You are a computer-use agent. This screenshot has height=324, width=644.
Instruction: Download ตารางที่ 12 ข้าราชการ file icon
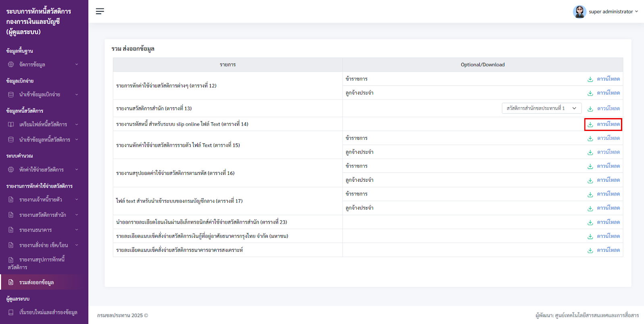click(590, 79)
